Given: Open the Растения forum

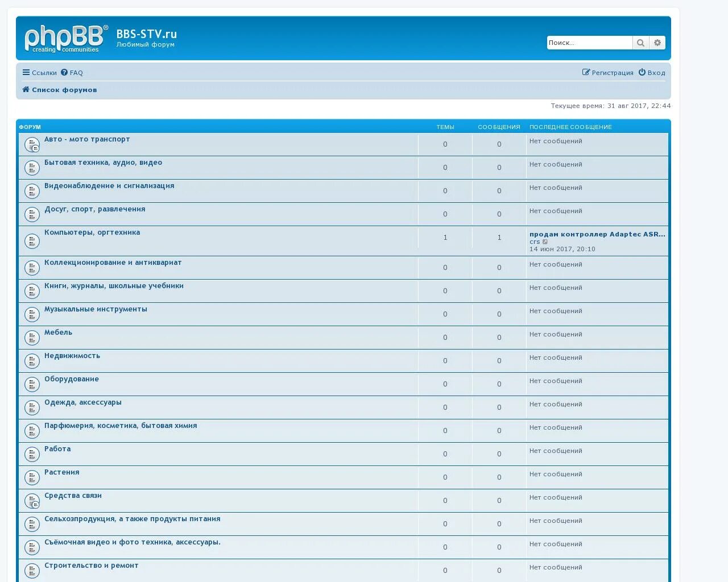Looking at the screenshot, I should (x=62, y=472).
